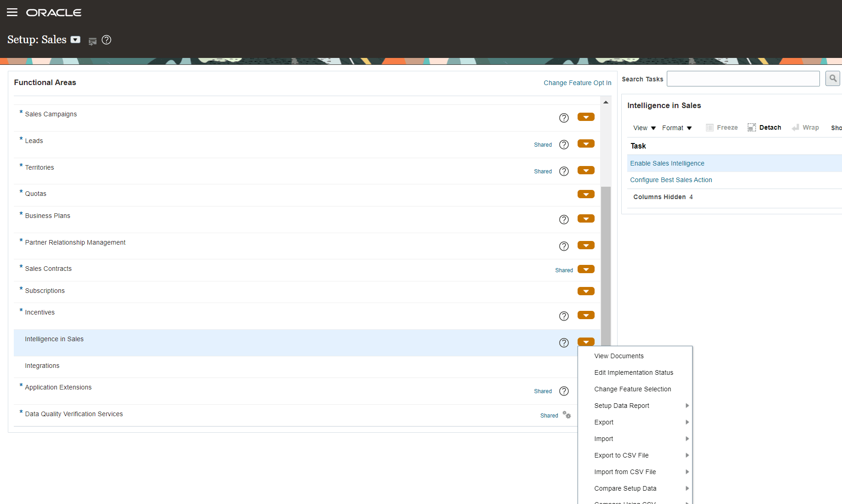Open help for Application Extensions

click(564, 391)
